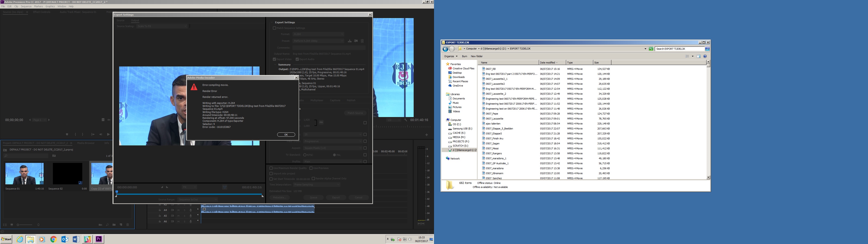
Task: Click the Windows Start button
Action: pyautogui.click(x=6, y=239)
